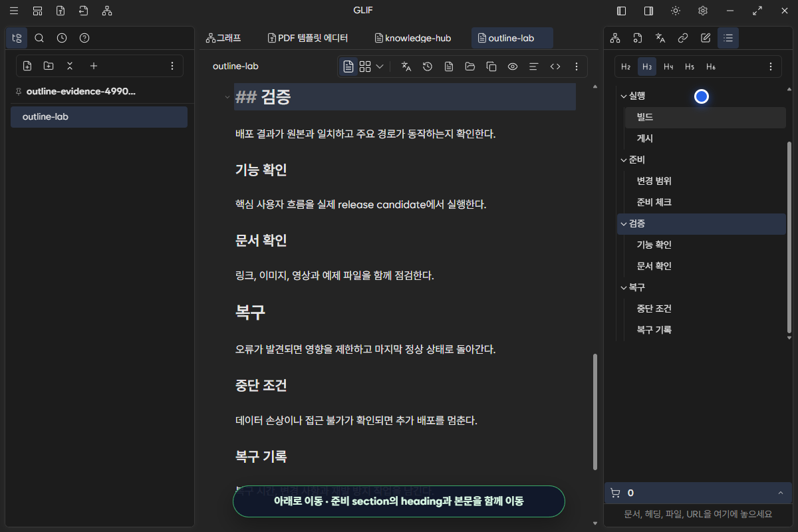Select outline-lab file in sidebar
798x532 pixels.
pyautogui.click(x=99, y=117)
